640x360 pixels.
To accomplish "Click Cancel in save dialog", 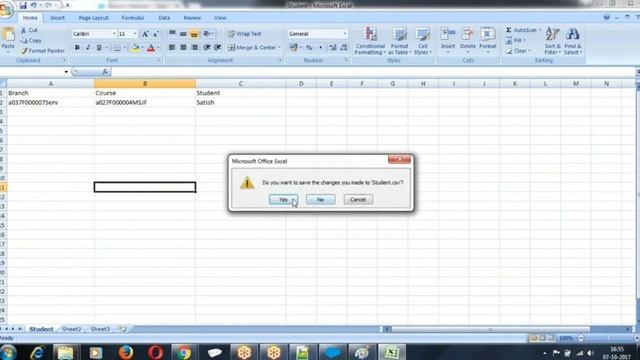I will (358, 200).
